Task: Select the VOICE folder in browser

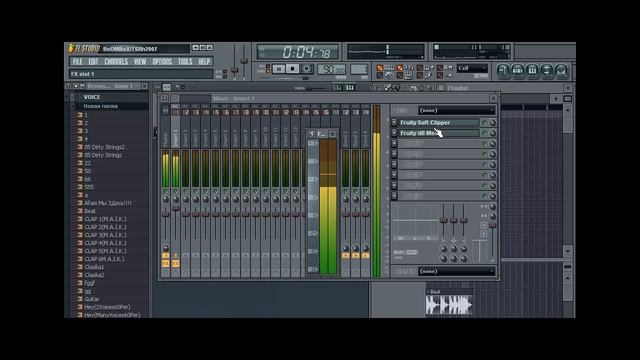Action: pyautogui.click(x=92, y=97)
